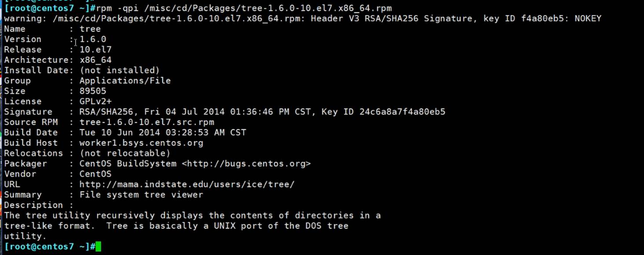Viewport: 644px width, 255px height.
Task: Click the Applications/File group value
Action: (x=125, y=81)
